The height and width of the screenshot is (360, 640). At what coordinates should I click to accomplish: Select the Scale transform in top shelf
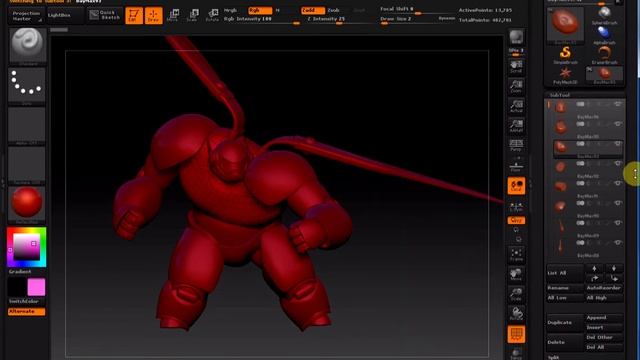[193, 16]
